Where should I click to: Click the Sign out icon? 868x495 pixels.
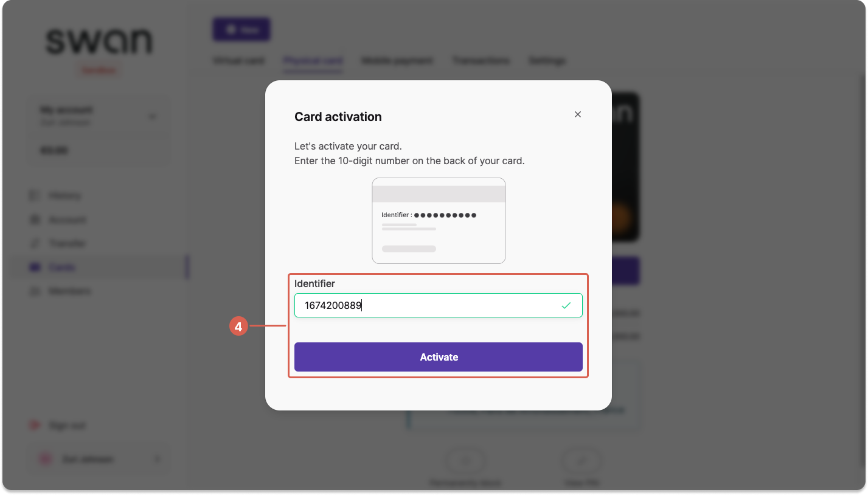(x=35, y=426)
